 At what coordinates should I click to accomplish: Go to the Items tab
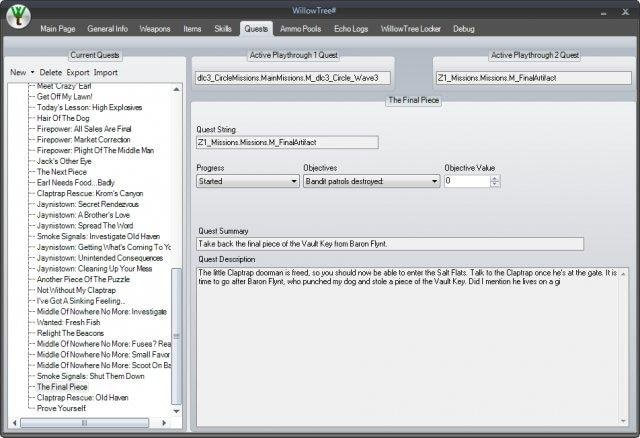click(192, 29)
